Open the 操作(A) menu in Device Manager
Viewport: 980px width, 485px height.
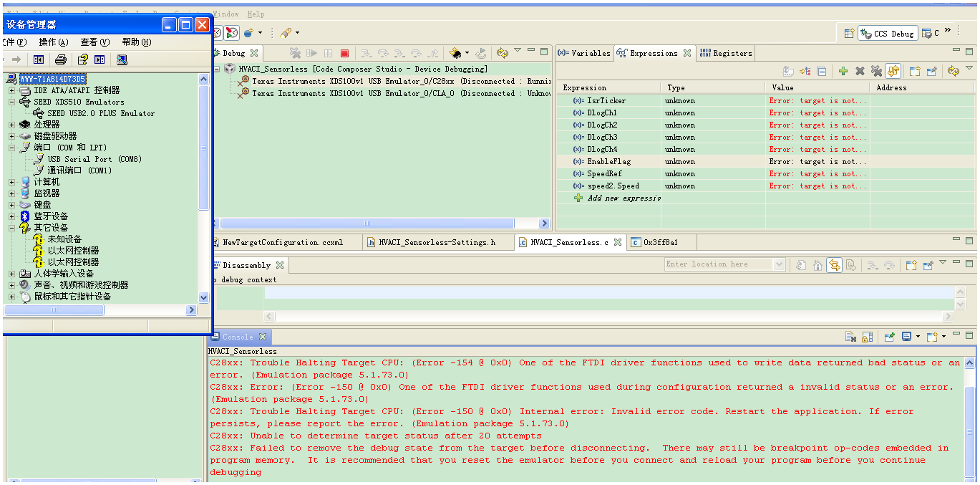pyautogui.click(x=54, y=42)
